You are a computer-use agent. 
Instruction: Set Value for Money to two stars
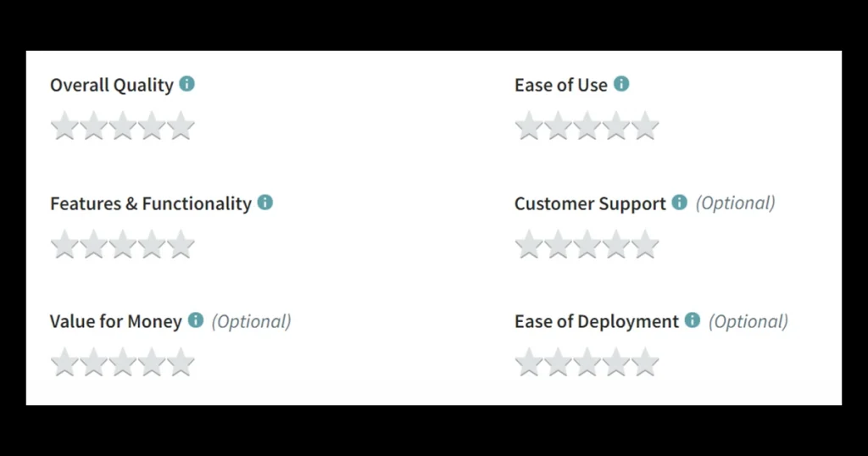93,362
